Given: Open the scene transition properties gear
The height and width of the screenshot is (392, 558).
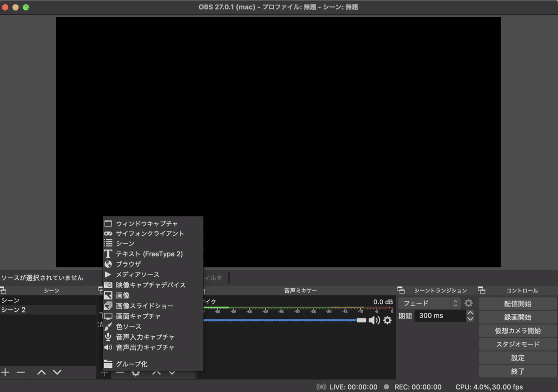Looking at the screenshot, I should point(469,303).
